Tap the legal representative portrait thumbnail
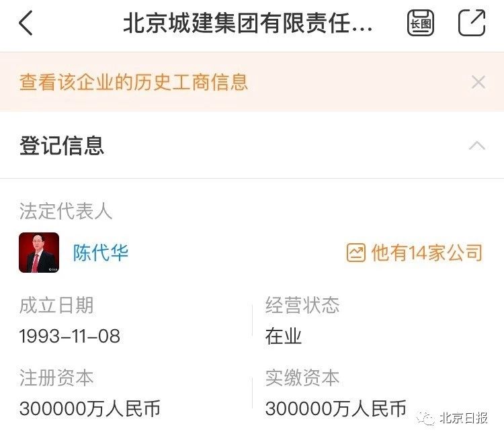 click(39, 253)
